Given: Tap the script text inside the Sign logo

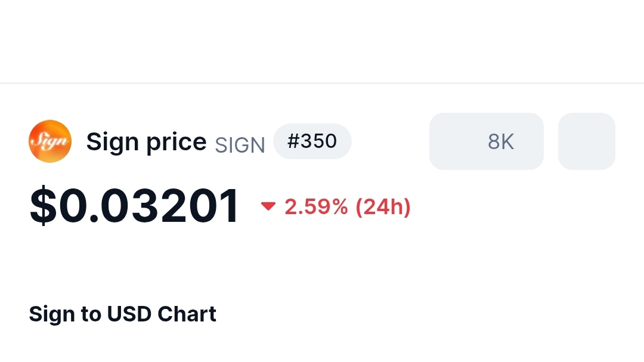Looking at the screenshot, I should click(50, 143).
